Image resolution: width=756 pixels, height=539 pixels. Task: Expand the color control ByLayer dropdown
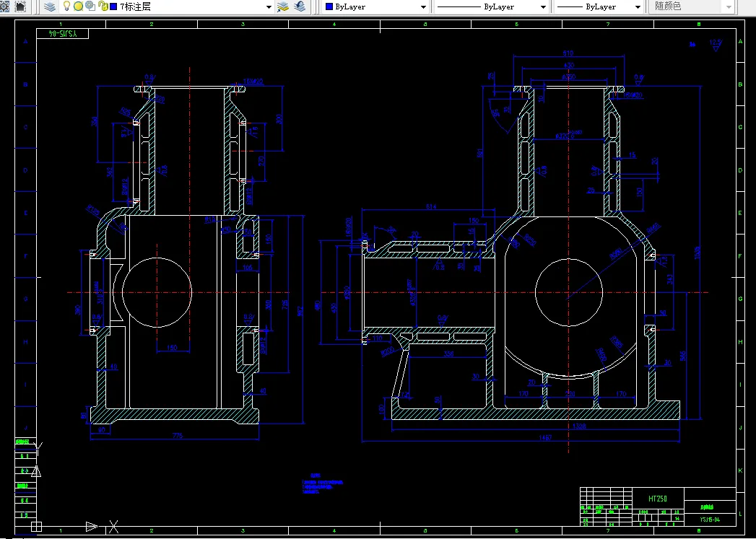coord(423,6)
